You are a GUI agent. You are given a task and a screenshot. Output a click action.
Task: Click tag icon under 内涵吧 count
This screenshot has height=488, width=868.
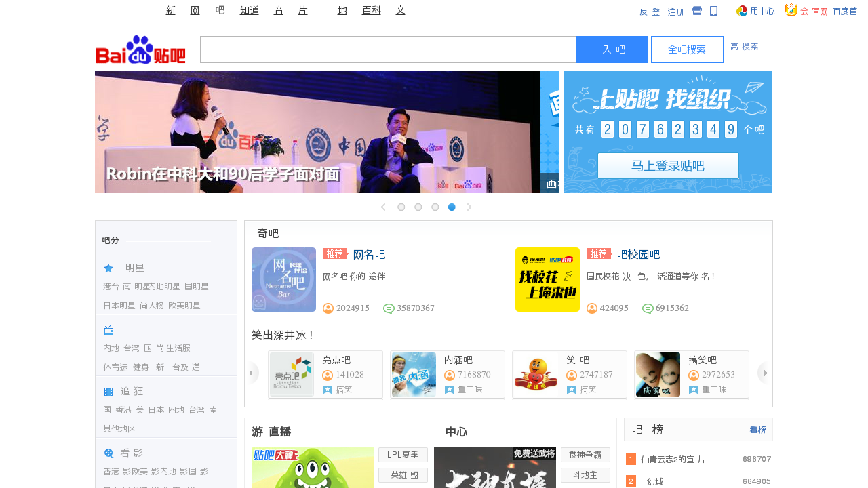pyautogui.click(x=450, y=390)
